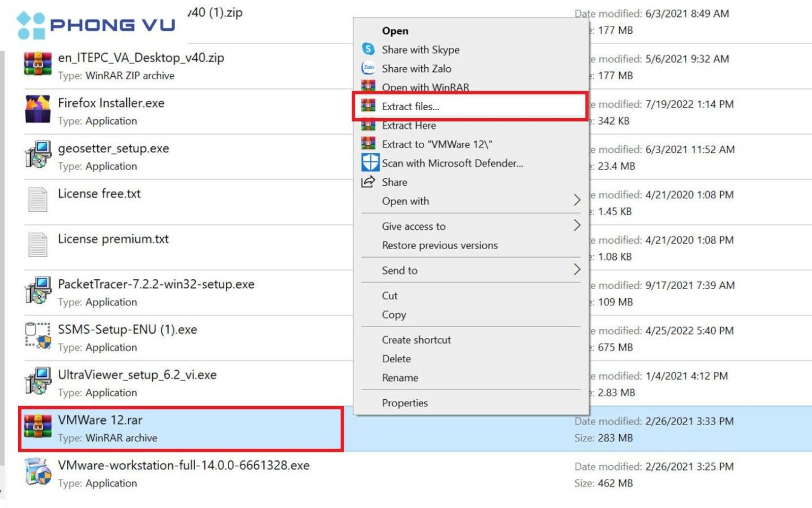Click the geosetter_setup.exe installer icon
This screenshot has width=812, height=508.
pyautogui.click(x=37, y=155)
